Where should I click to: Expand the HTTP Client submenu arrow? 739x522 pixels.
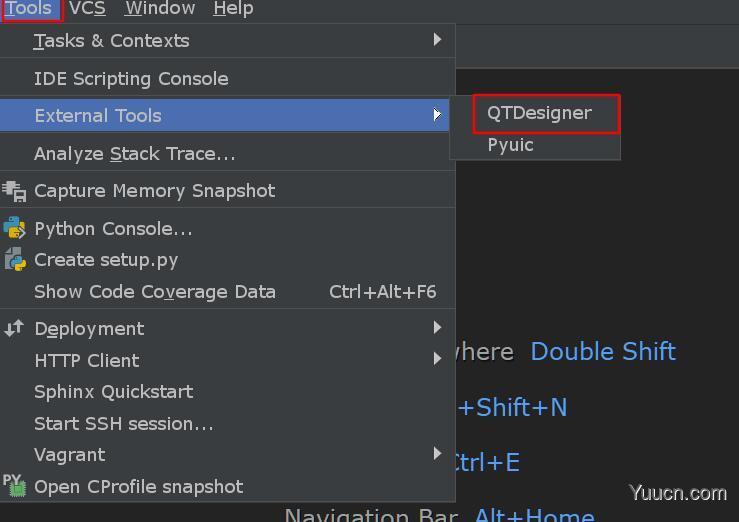coord(437,359)
